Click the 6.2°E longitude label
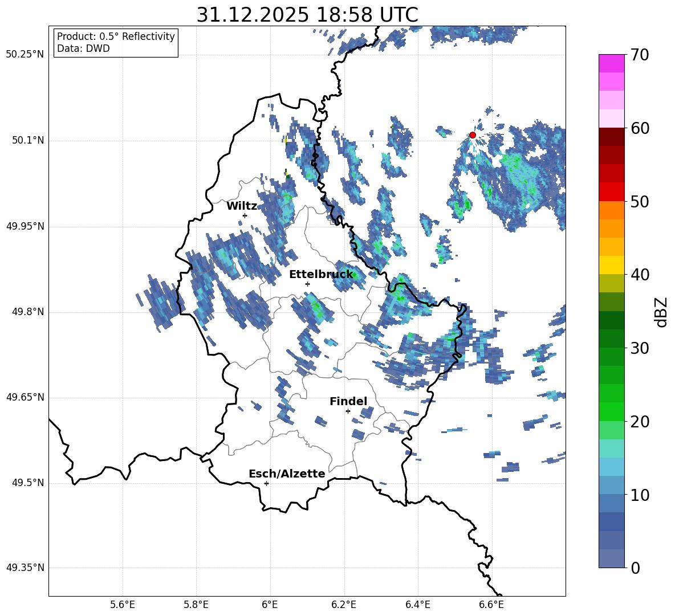675x616 pixels. coord(344,605)
